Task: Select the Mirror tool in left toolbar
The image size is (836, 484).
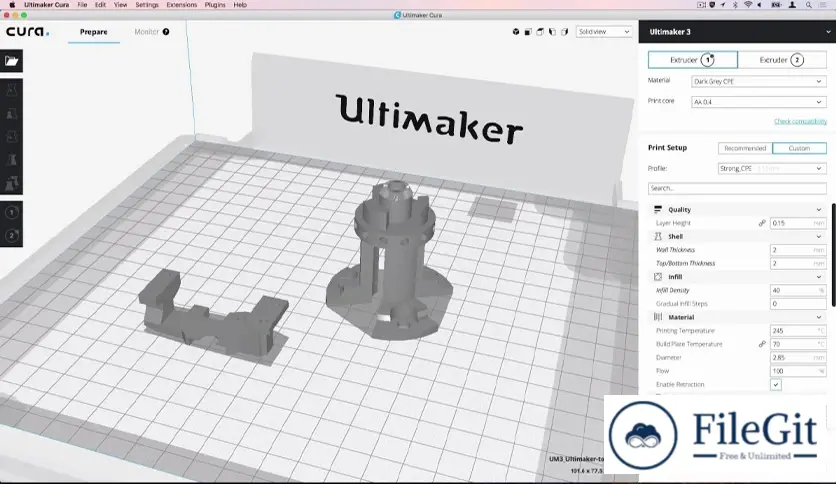Action: click(x=12, y=160)
